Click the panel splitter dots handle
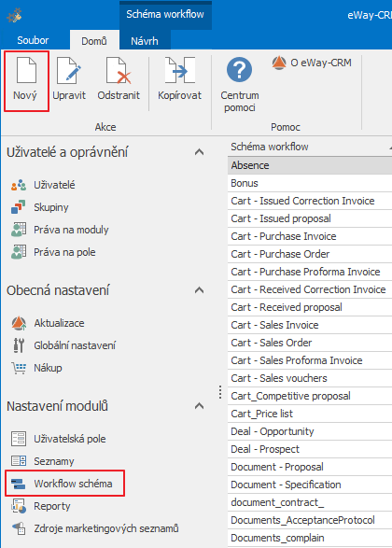Image resolution: width=392 pixels, height=548 pixels. click(220, 392)
